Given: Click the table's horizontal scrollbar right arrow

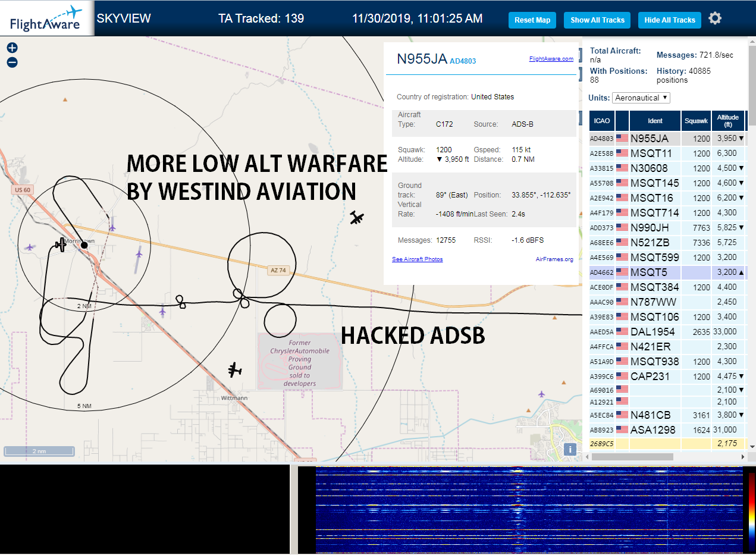Looking at the screenshot, I should click(742, 457).
